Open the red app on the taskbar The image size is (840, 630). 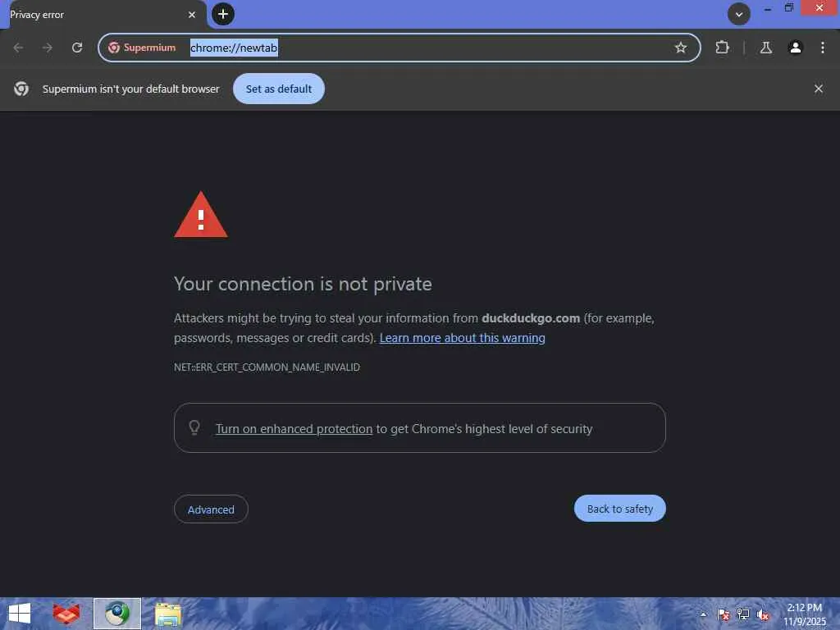[66, 614]
